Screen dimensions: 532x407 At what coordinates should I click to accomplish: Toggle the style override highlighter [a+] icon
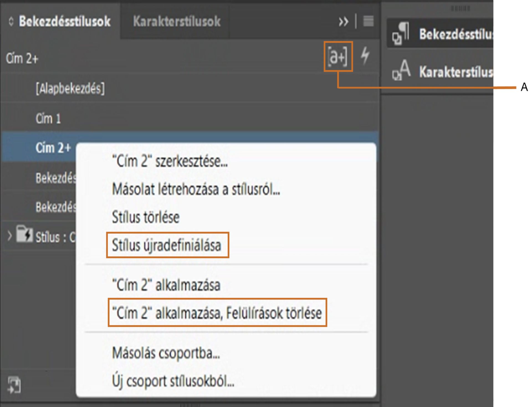[x=339, y=56]
